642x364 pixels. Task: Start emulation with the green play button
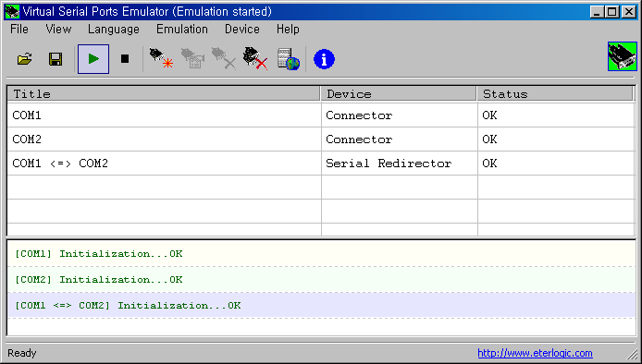coord(93,59)
